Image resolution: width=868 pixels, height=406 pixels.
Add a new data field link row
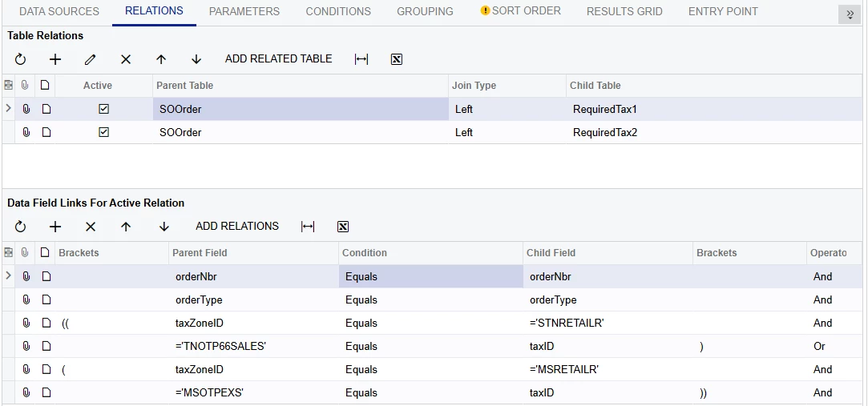click(55, 227)
